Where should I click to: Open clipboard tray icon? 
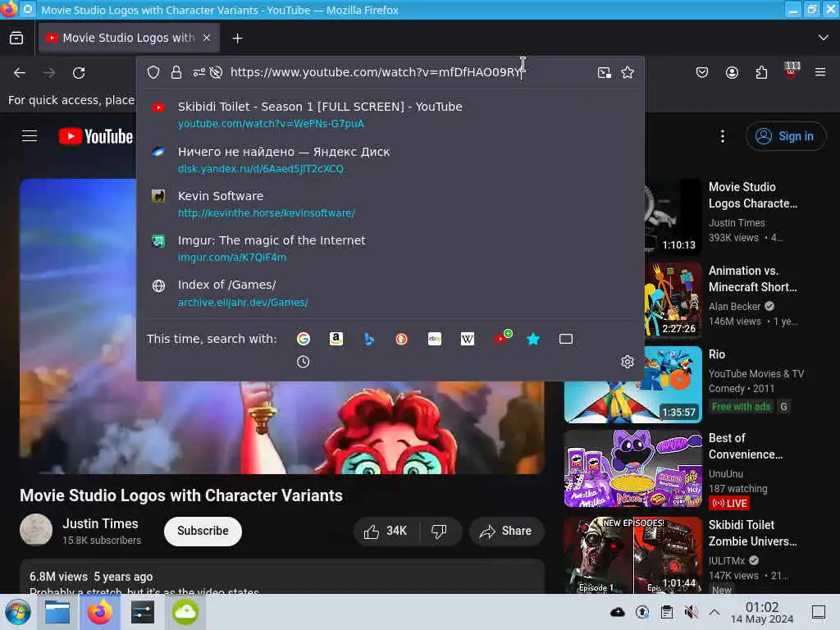click(x=667, y=612)
